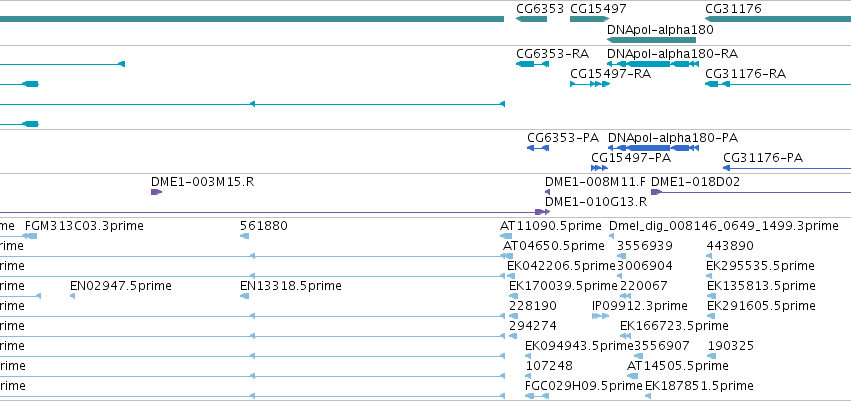The width and height of the screenshot is (851, 401).
Task: Open the 220067 feature label
Action: (644, 286)
